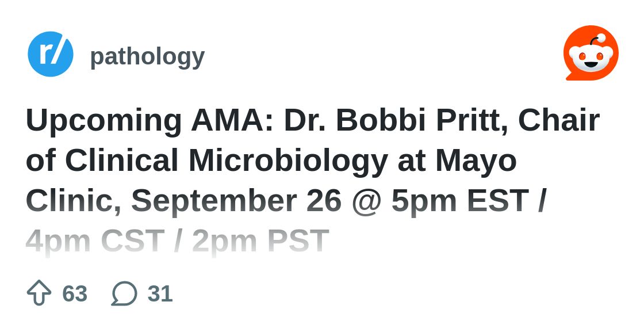Click the word "Chair" in the title
Screen dimensions: 644x336
559,120
